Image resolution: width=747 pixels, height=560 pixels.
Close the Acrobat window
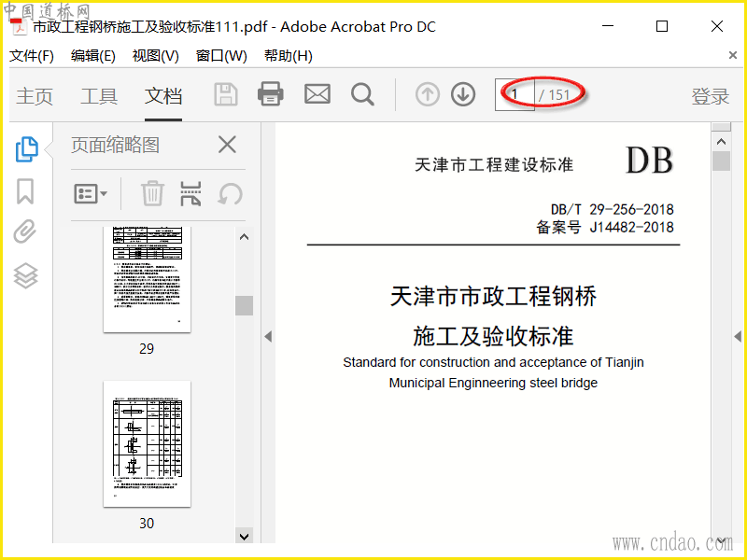click(x=717, y=26)
